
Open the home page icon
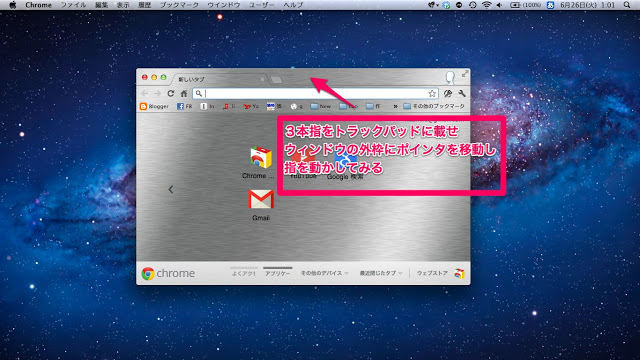click(184, 93)
